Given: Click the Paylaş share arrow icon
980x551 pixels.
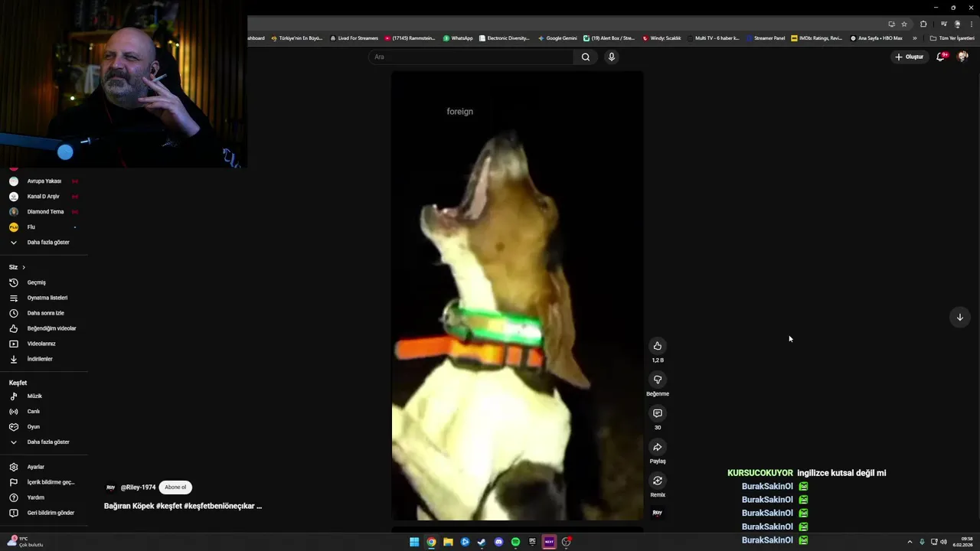Looking at the screenshot, I should click(657, 447).
